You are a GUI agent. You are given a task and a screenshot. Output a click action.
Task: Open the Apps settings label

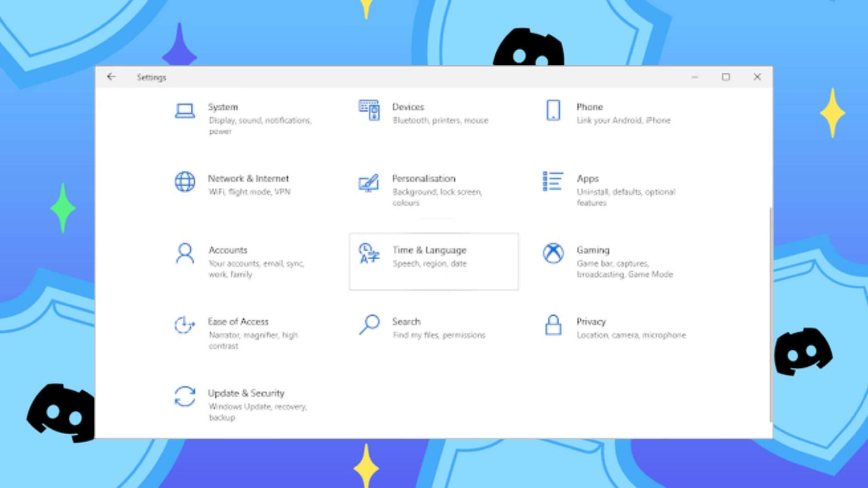587,179
